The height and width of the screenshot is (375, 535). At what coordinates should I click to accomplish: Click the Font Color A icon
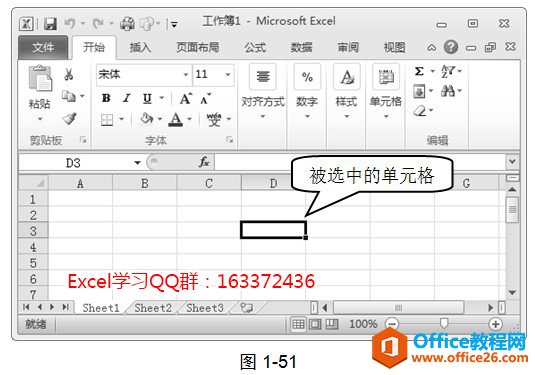pyautogui.click(x=176, y=119)
